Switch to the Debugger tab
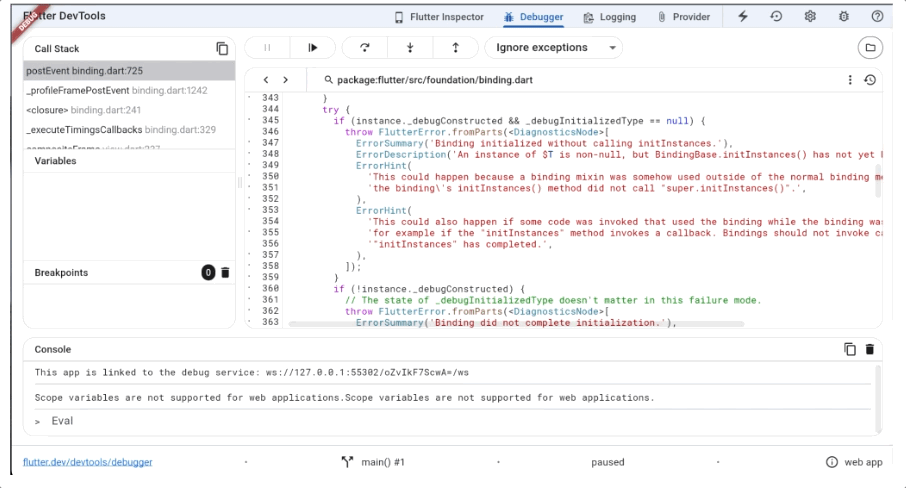 pos(533,17)
